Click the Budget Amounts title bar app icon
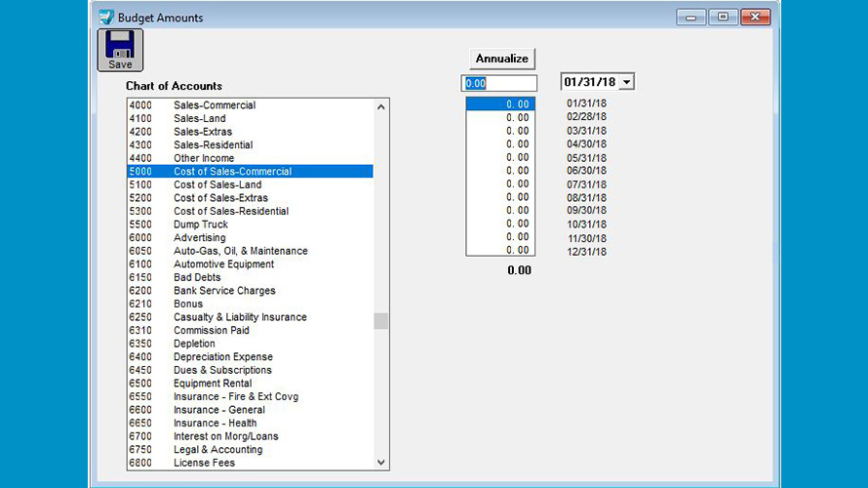Image resolution: width=868 pixels, height=488 pixels. click(105, 17)
